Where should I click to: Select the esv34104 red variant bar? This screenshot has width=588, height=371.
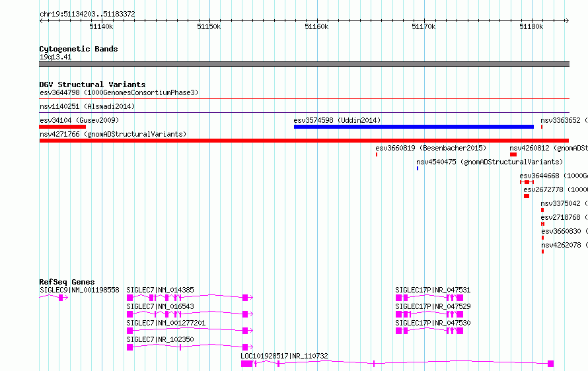pos(63,127)
